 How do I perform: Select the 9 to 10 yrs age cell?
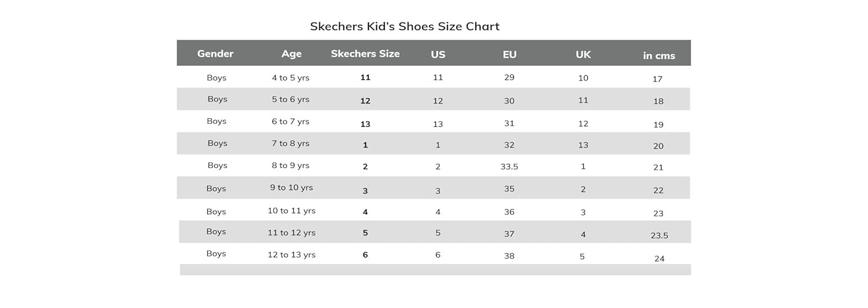291,188
